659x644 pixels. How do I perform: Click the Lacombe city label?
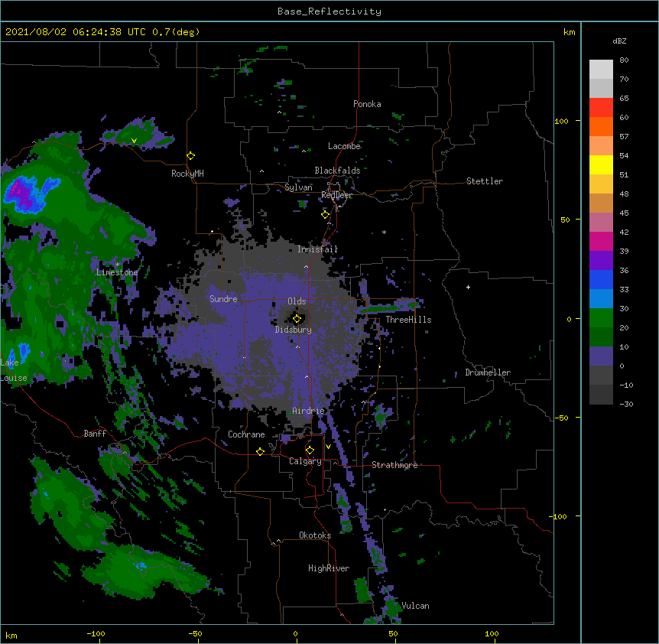click(344, 146)
